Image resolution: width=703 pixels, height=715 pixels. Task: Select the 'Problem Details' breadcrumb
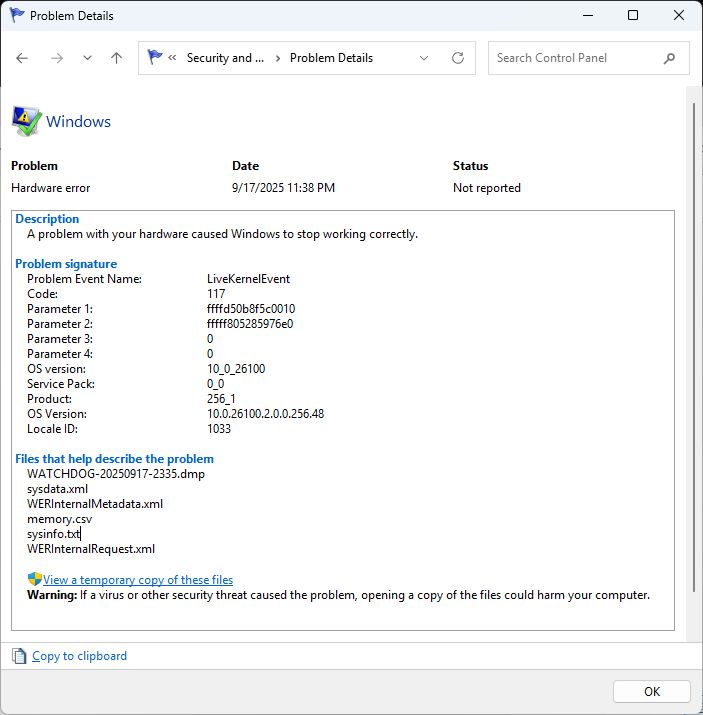click(331, 58)
